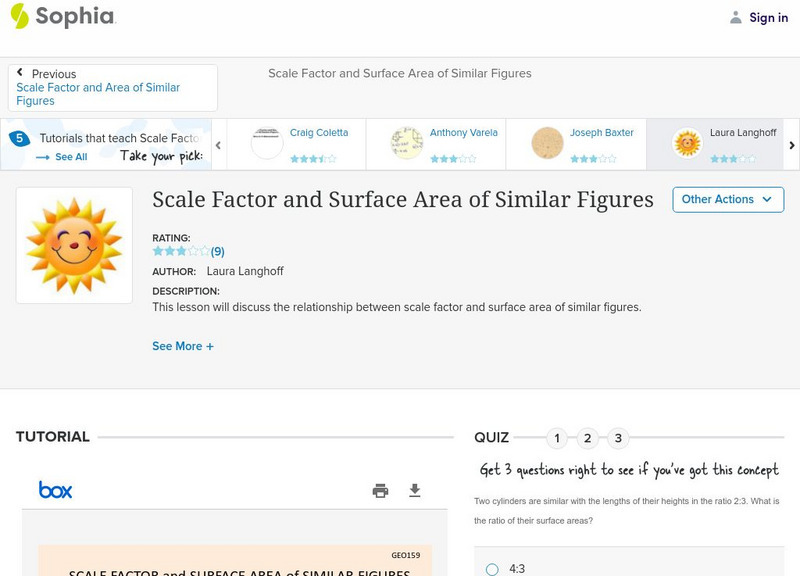The image size is (800, 576).
Task: Jump to quiz question 3
Action: [x=618, y=438]
